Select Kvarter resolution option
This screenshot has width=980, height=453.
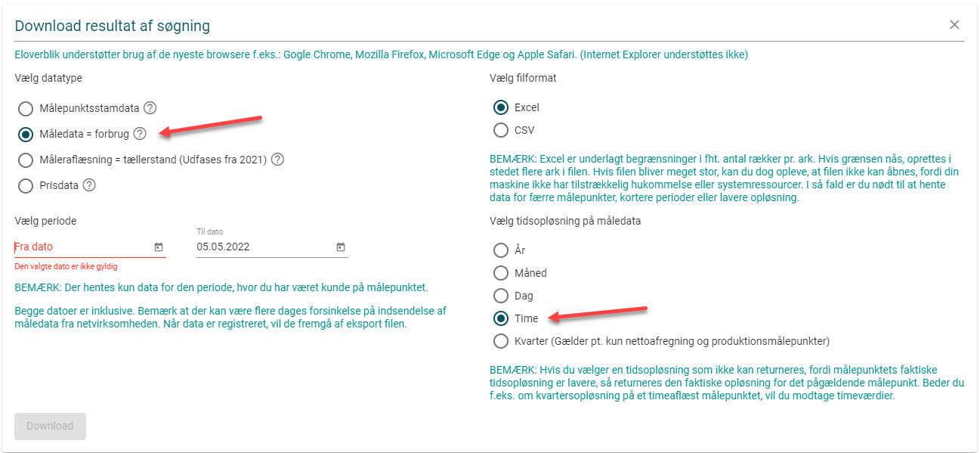[x=500, y=341]
